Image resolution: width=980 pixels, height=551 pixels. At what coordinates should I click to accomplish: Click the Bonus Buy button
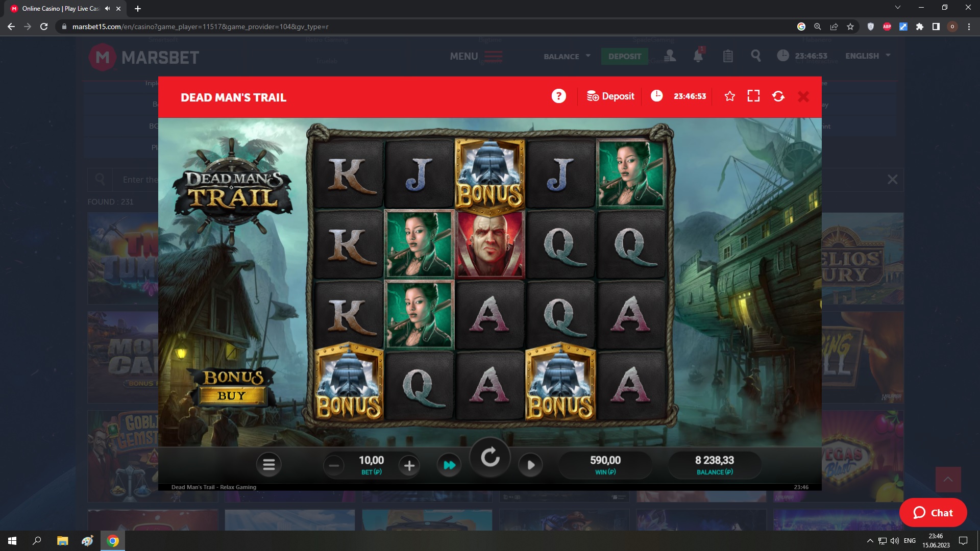pos(233,387)
